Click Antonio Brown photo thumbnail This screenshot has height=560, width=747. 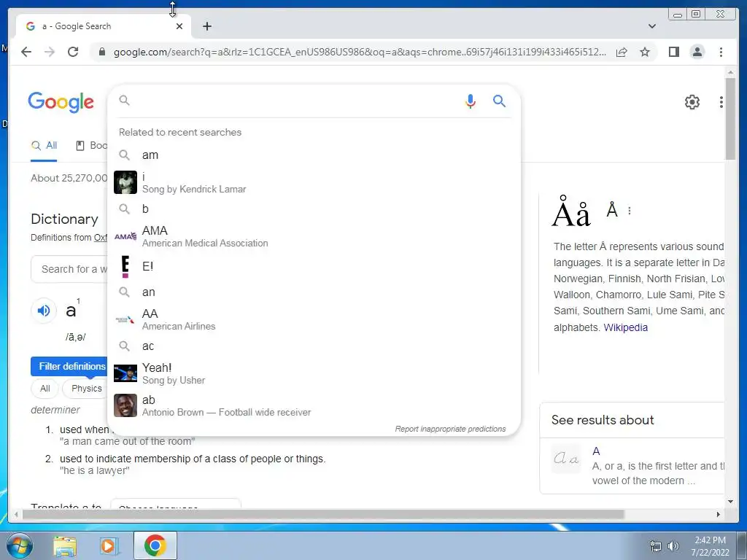tap(125, 405)
